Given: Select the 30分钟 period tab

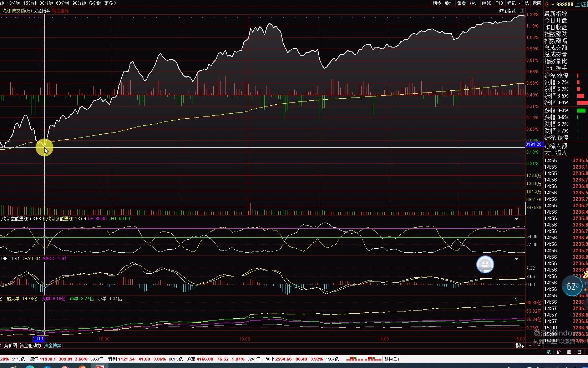Looking at the screenshot, I should [46, 3].
